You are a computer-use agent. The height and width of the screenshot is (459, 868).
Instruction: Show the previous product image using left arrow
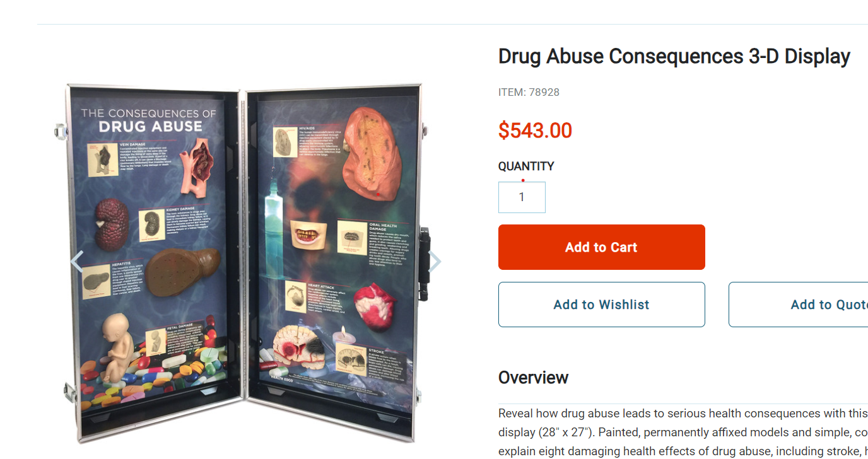76,262
